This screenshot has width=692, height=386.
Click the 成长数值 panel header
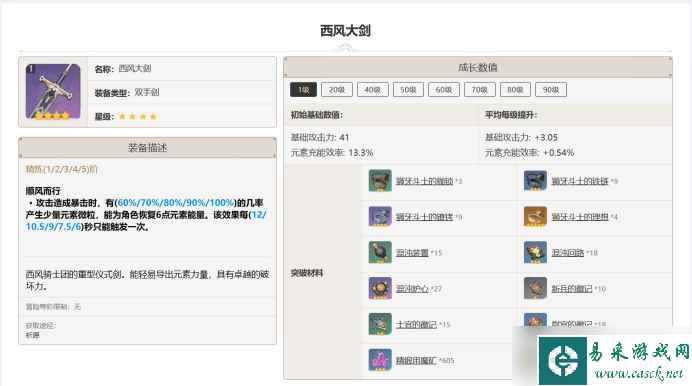click(x=478, y=67)
